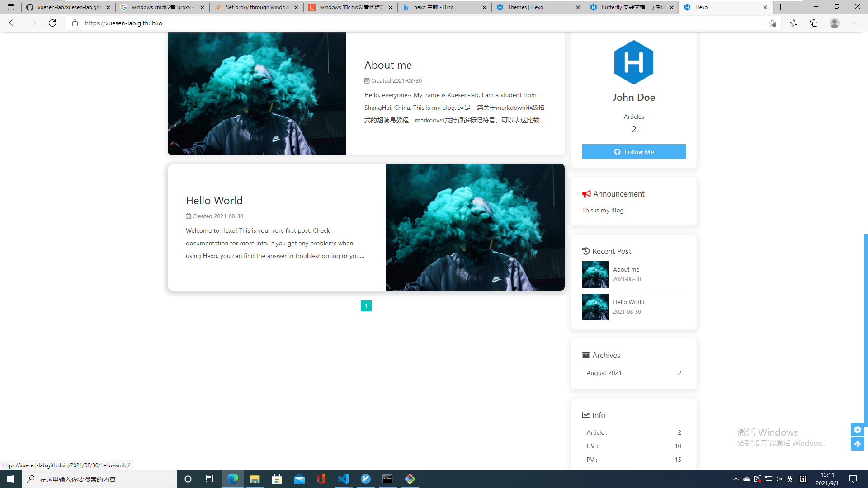Click the calendar icon on About me post
This screenshot has width=868, height=488.
366,80
